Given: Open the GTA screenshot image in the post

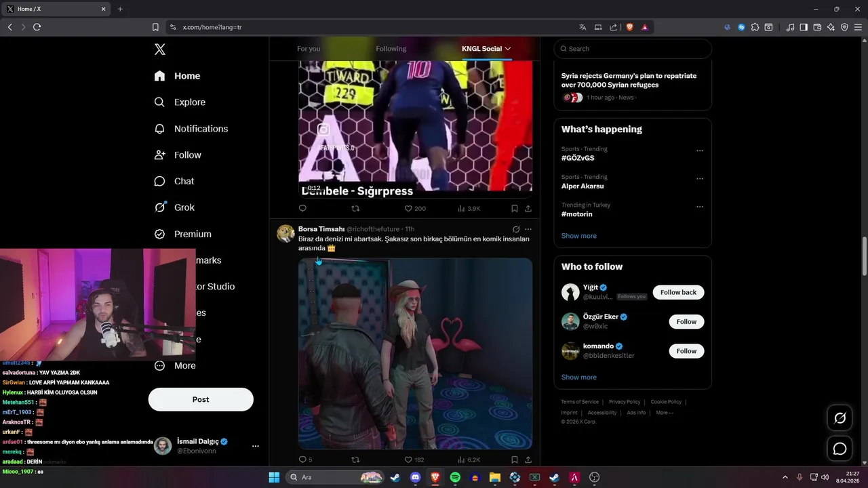Looking at the screenshot, I should tap(415, 353).
